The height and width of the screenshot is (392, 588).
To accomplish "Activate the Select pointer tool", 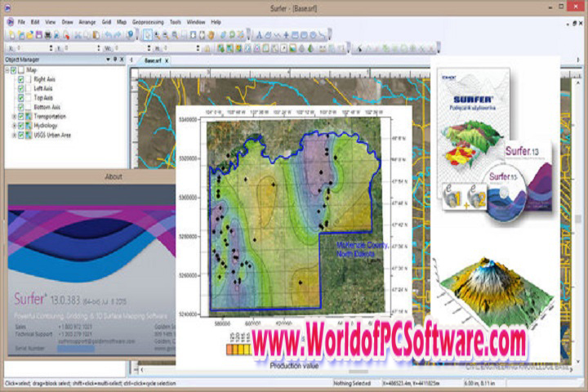I will coord(148,35).
